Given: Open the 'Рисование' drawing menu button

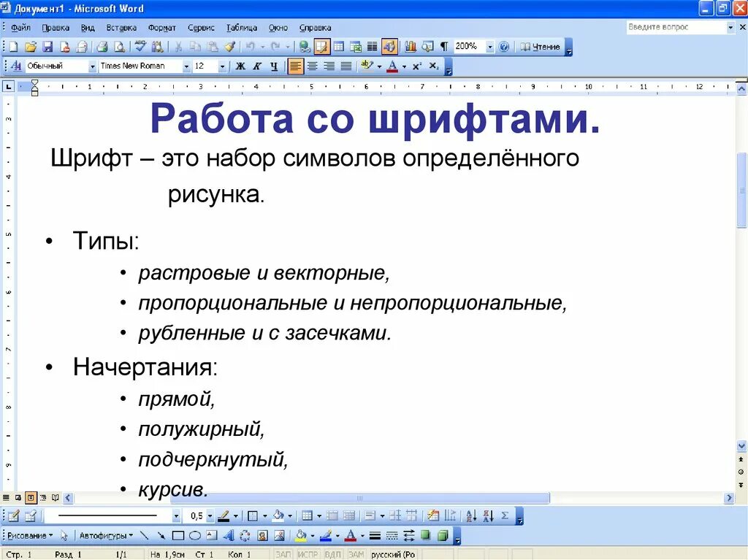Looking at the screenshot, I should click(x=29, y=536).
